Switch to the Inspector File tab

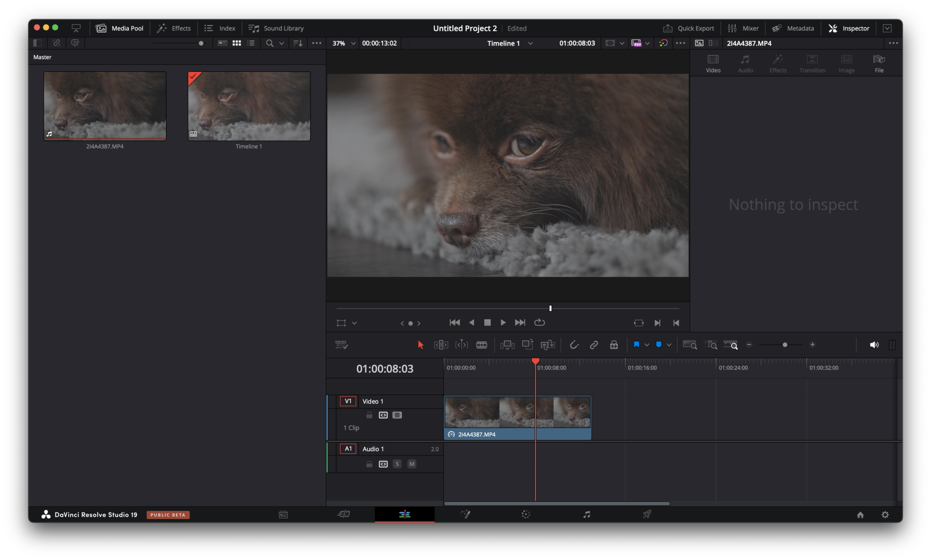click(879, 64)
